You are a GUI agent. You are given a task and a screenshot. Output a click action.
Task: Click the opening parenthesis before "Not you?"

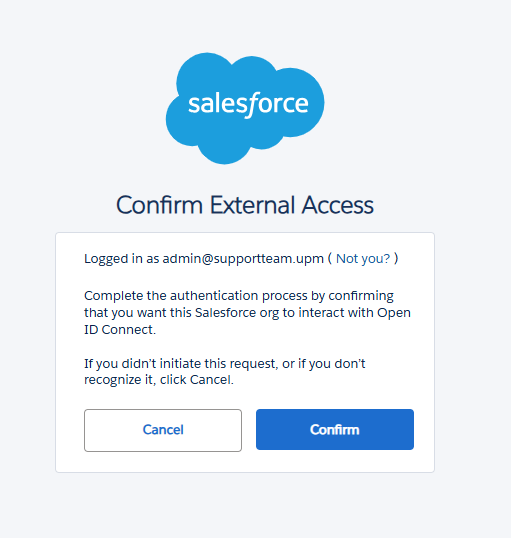pos(330,259)
